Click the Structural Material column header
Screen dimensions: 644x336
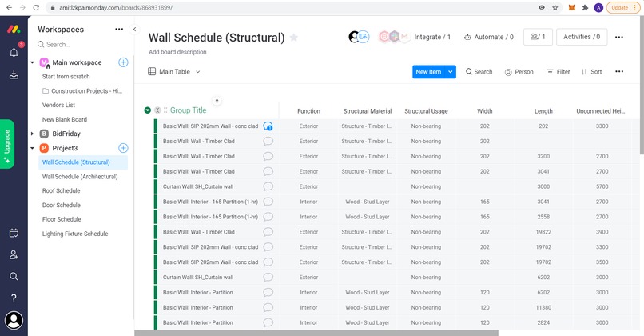[x=368, y=111]
